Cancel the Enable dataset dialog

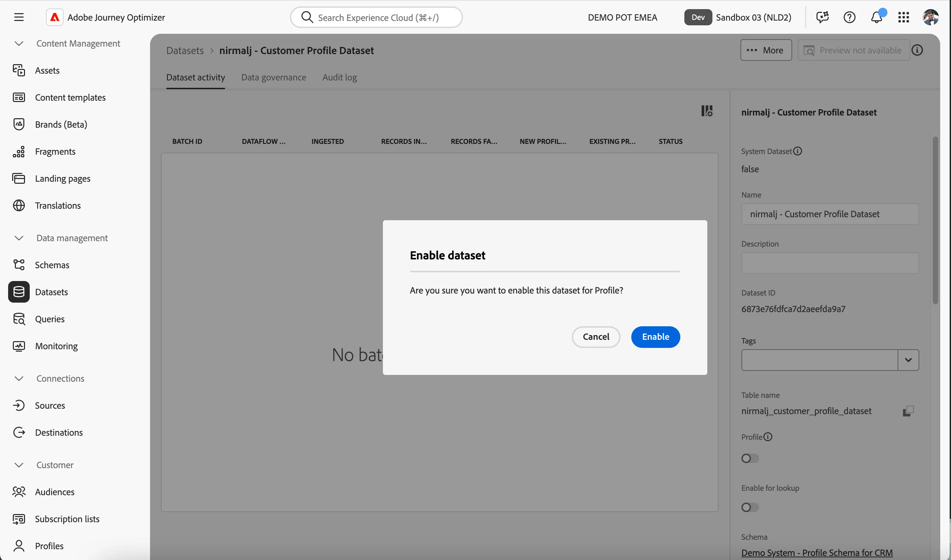[596, 337]
